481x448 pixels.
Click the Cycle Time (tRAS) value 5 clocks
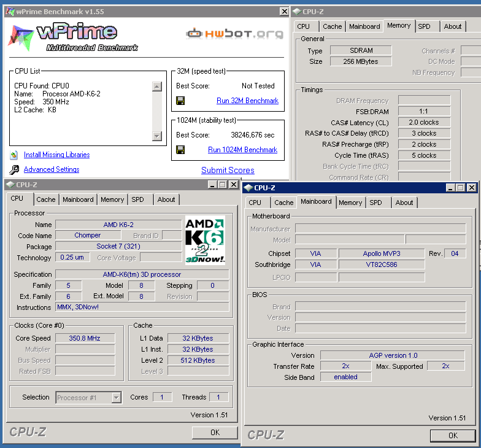(x=425, y=156)
